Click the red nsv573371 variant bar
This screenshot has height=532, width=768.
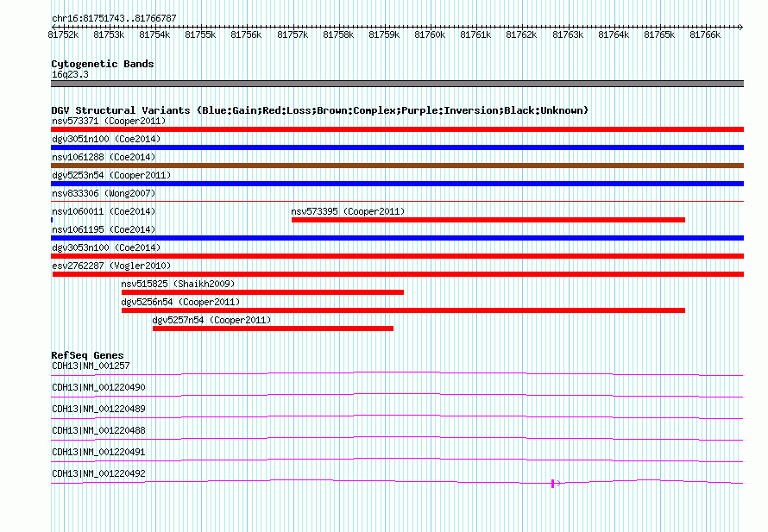[x=397, y=129]
